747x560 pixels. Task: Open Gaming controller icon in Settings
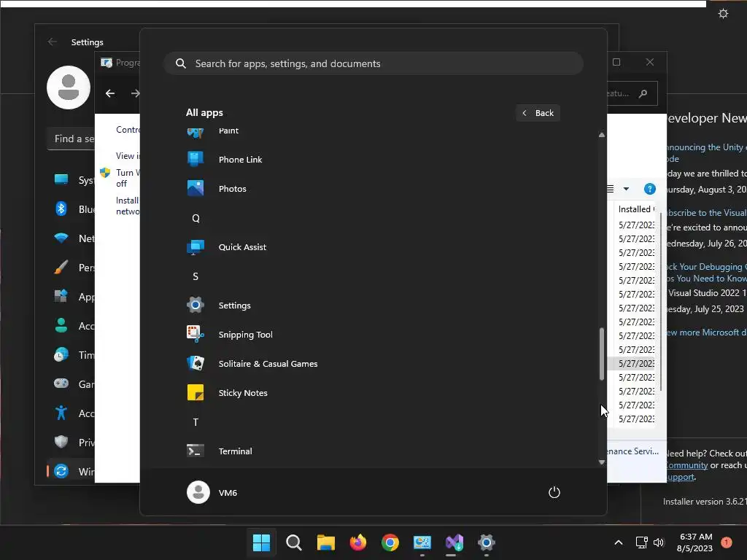(x=61, y=384)
